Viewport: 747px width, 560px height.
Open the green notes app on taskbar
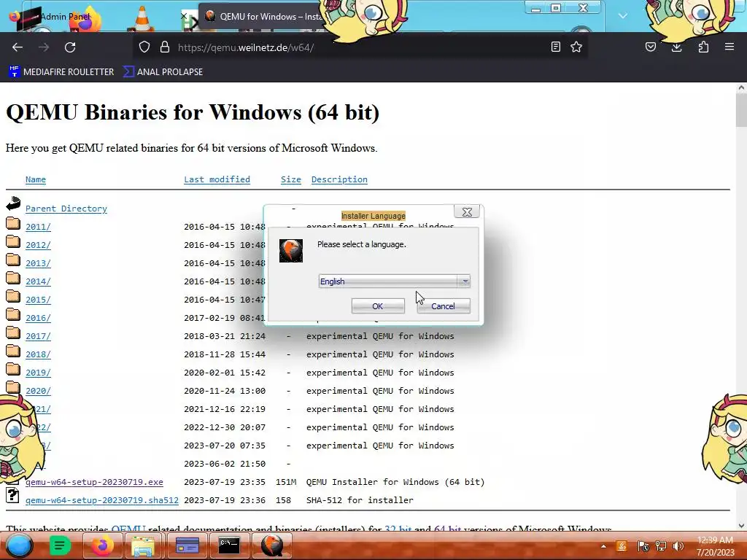(60, 545)
